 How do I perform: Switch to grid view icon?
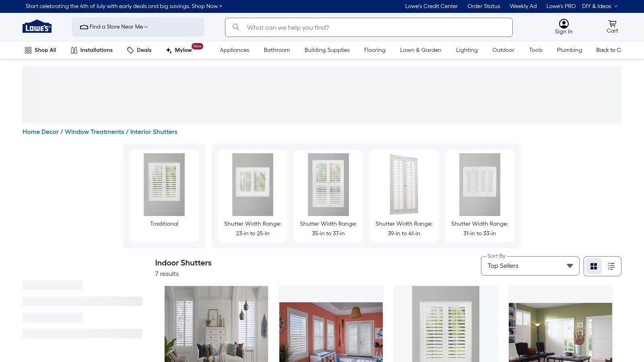coord(594,266)
